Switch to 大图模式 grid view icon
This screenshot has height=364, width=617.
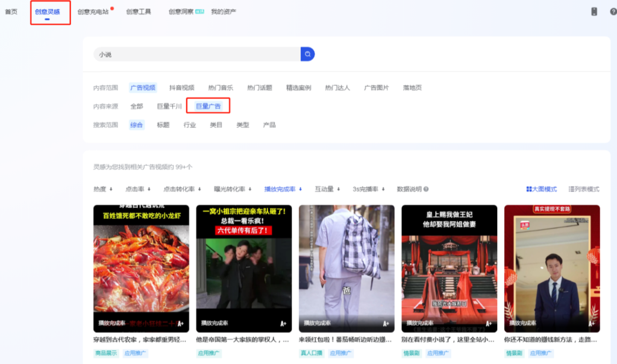click(528, 188)
